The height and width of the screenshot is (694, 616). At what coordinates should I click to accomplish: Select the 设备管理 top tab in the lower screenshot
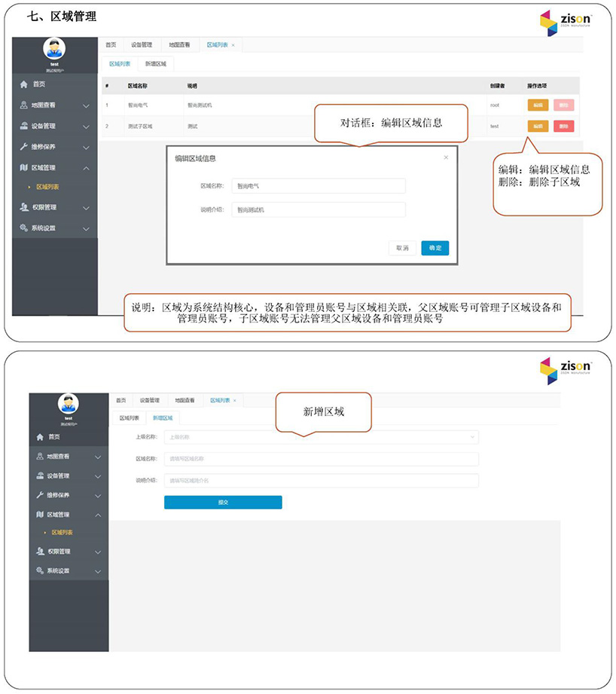(x=149, y=400)
